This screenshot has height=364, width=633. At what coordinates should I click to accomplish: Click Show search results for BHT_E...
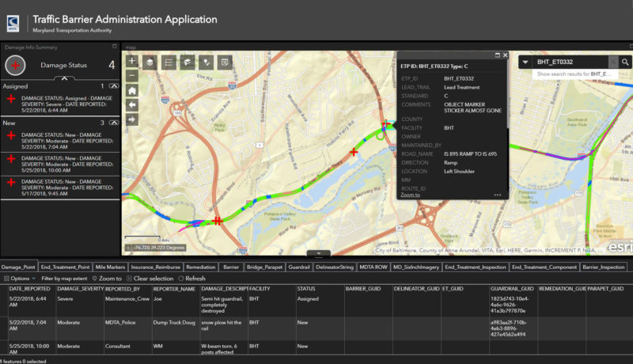click(574, 74)
